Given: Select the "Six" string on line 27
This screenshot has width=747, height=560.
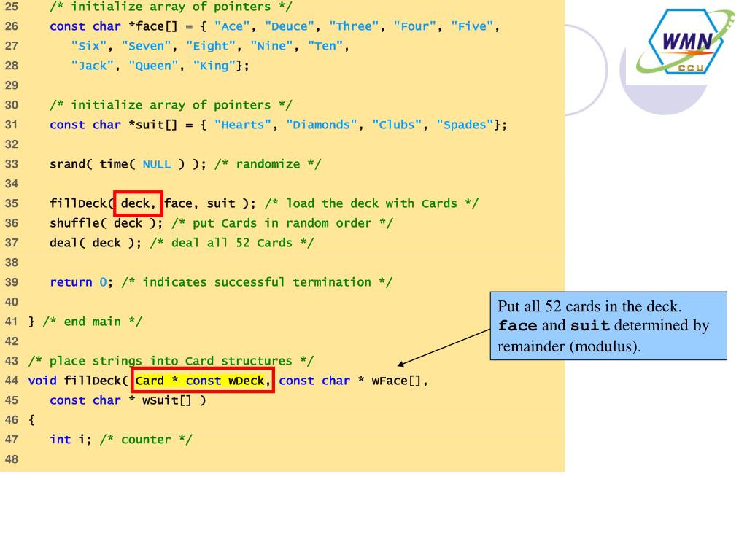Looking at the screenshot, I should pos(89,46).
